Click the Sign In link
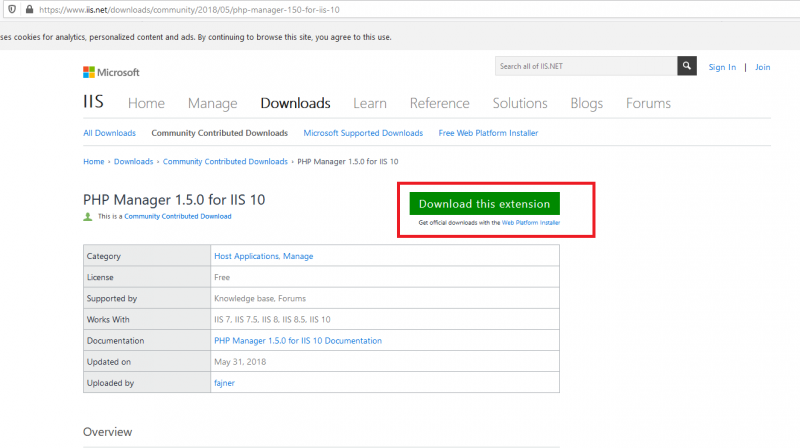Screen dimensions: 800x448 point(722,67)
